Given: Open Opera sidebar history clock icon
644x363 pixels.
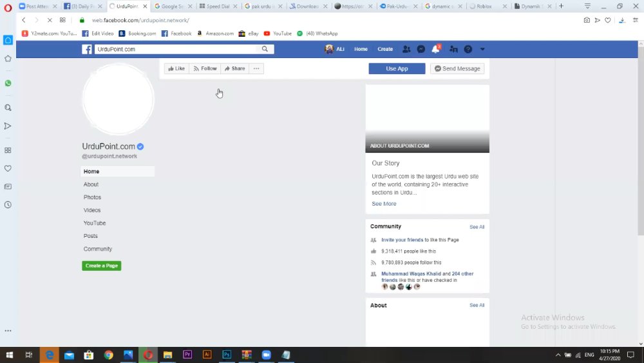Looking at the screenshot, I should pos(8,205).
